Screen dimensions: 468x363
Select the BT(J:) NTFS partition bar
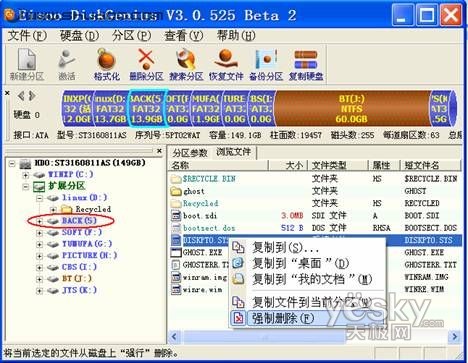pos(352,109)
